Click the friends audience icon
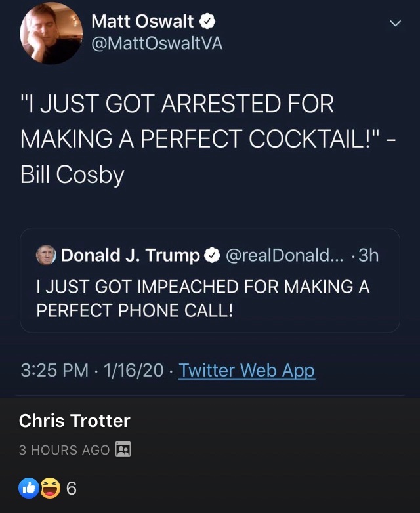This screenshot has height=513, width=420. 123,449
